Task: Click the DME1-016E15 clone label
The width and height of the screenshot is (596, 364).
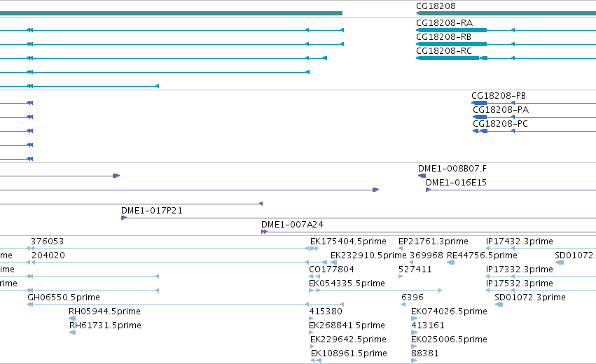Action: pos(456,183)
